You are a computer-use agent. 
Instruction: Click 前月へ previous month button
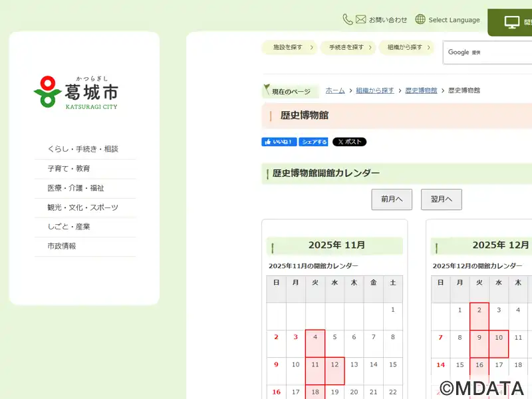[392, 199]
